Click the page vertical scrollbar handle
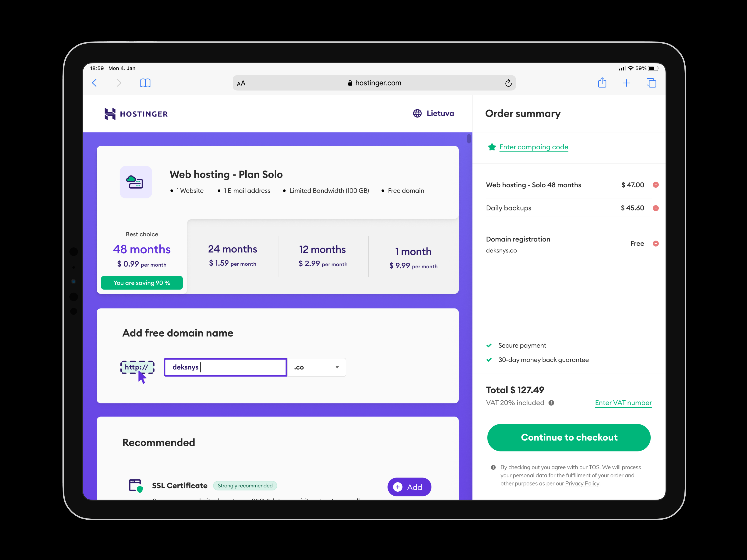Viewport: 747px width, 560px height. (469, 138)
